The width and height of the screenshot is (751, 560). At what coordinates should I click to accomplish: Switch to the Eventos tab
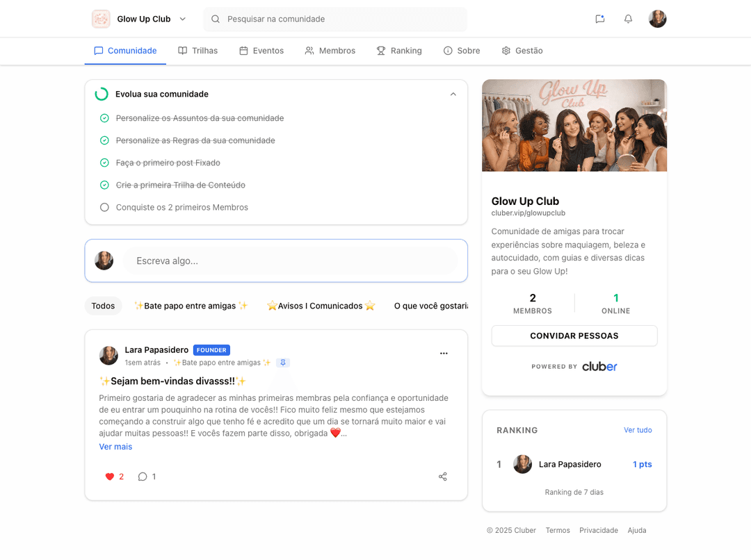261,50
